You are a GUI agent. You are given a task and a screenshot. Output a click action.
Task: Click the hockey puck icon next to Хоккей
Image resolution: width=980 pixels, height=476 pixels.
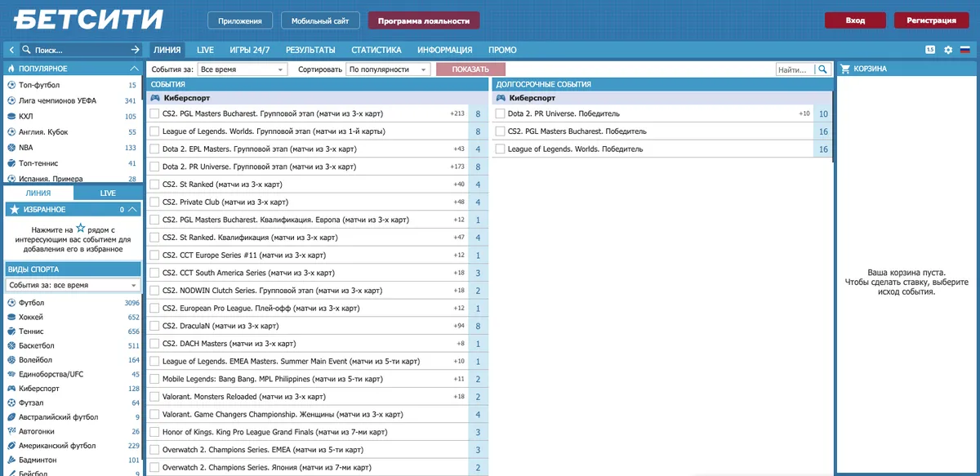(11, 318)
